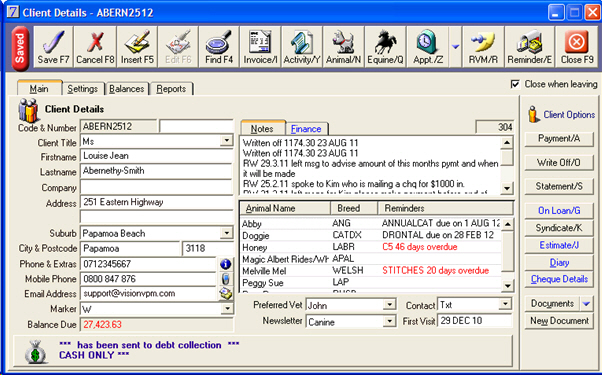This screenshot has width=602, height=375.
Task: Open the Newsletter dropdown
Action: (x=389, y=321)
